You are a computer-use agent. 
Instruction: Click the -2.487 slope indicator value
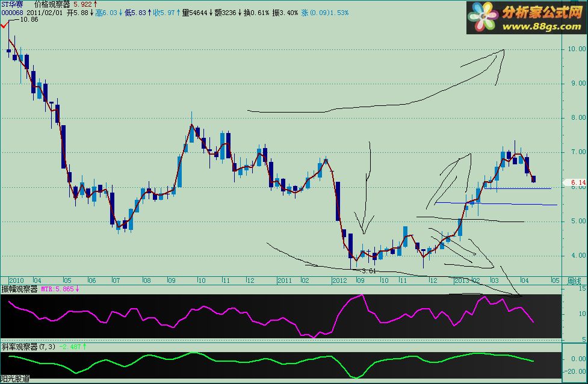pos(70,347)
